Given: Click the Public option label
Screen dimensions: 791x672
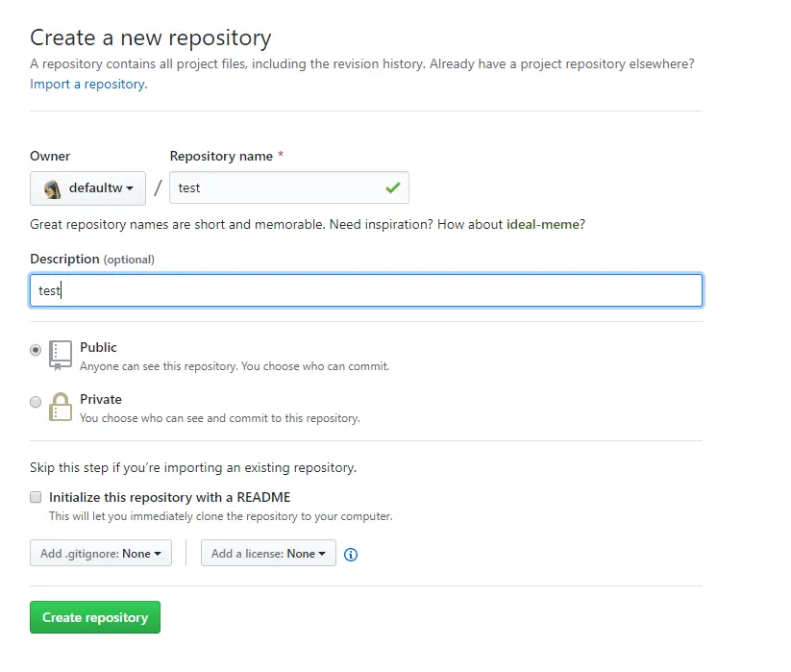Looking at the screenshot, I should coord(98,347).
